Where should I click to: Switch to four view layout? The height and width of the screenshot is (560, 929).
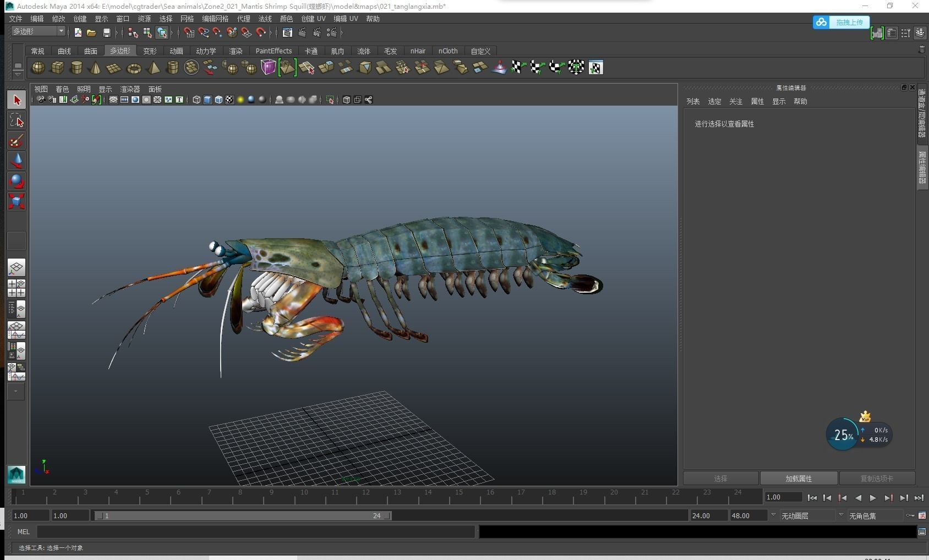pos(17,288)
